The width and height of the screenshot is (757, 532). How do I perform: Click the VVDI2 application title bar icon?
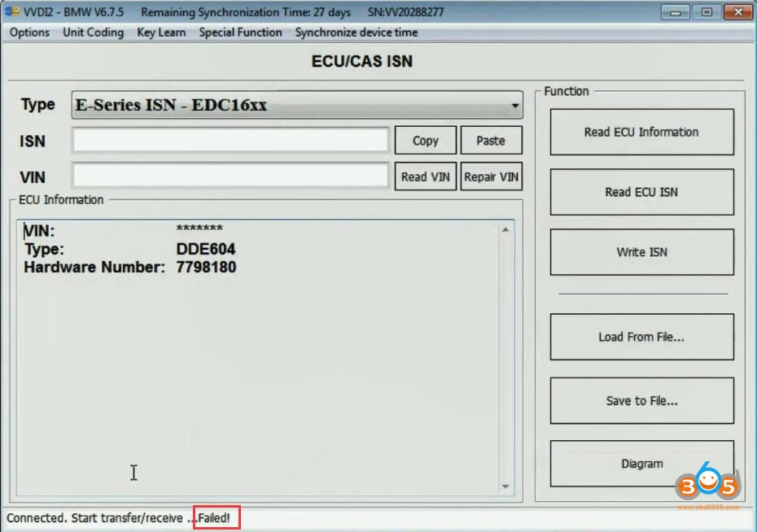click(11, 11)
